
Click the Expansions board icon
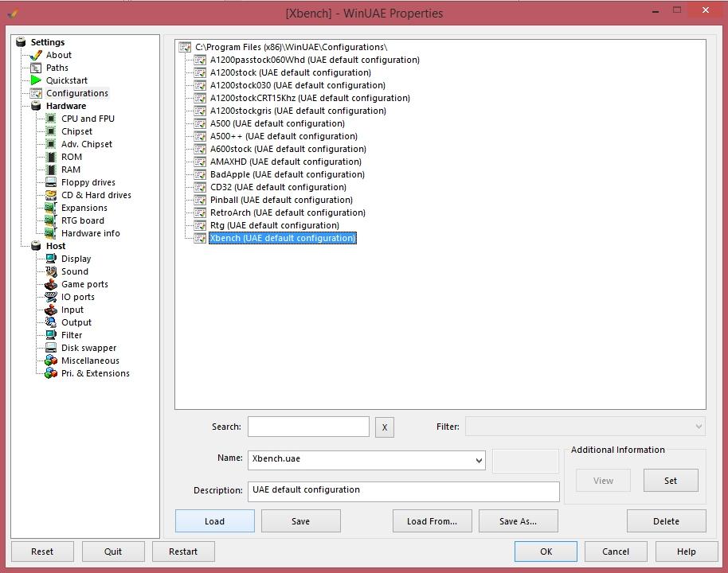pos(51,208)
